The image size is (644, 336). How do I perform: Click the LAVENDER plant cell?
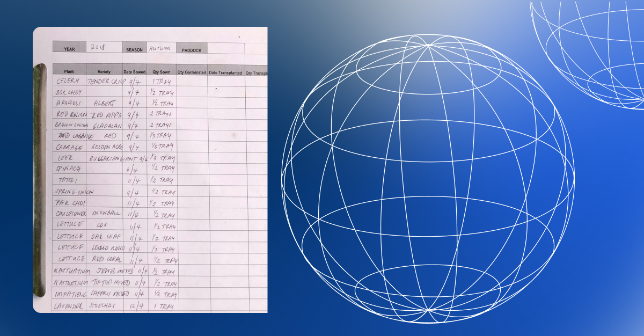coord(69,306)
